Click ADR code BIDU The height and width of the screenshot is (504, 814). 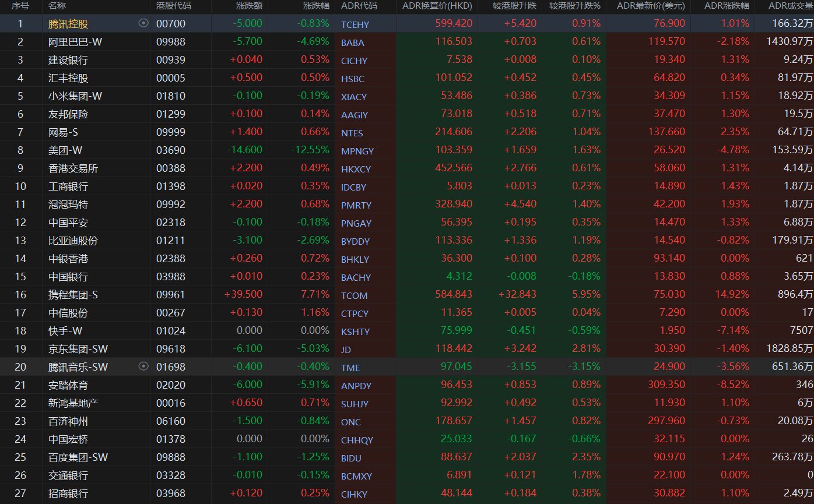pyautogui.click(x=352, y=458)
